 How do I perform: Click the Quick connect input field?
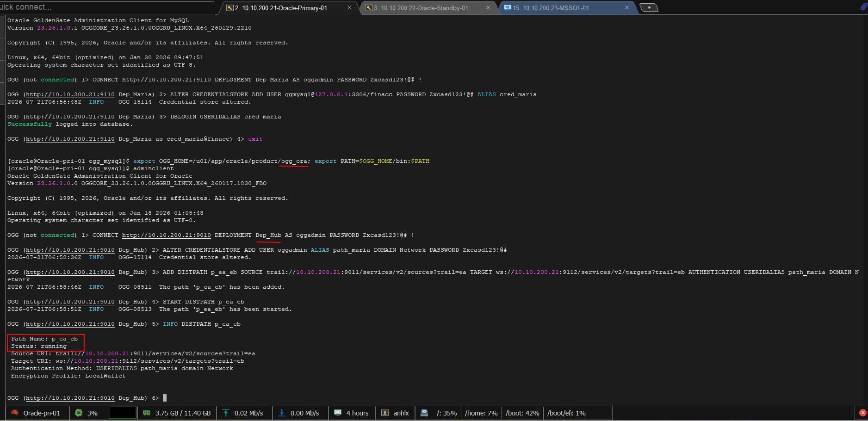click(x=107, y=7)
